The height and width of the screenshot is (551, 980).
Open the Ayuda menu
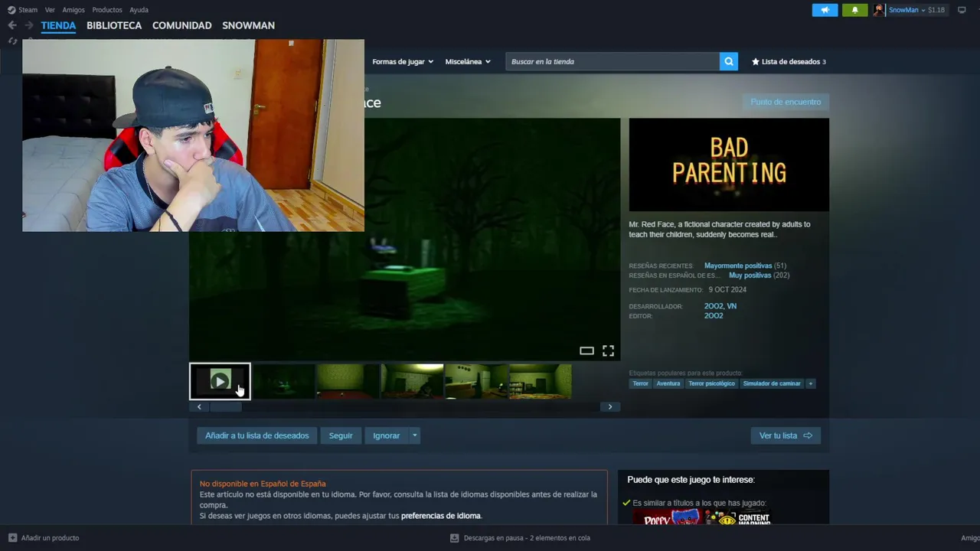pyautogui.click(x=139, y=10)
